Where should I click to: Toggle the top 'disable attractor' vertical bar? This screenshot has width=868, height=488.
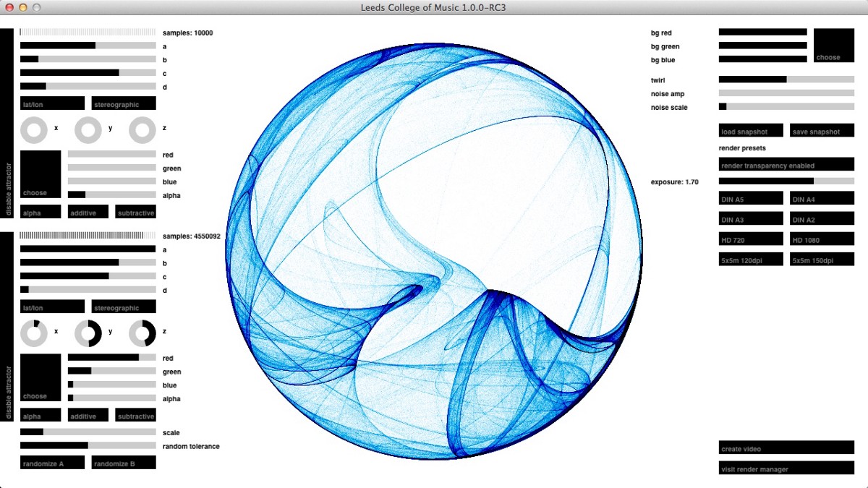7,123
